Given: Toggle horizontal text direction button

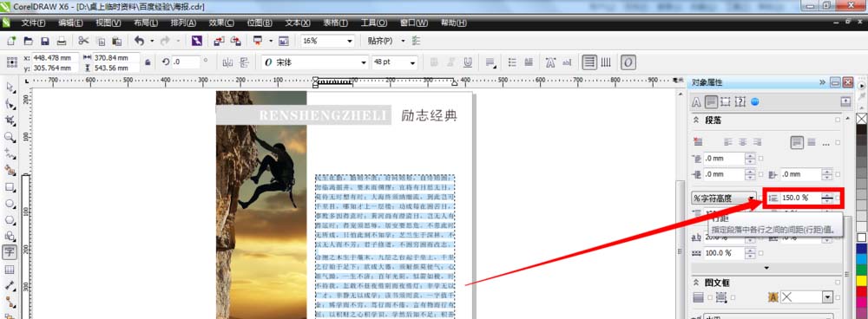Looking at the screenshot, I should 590,62.
